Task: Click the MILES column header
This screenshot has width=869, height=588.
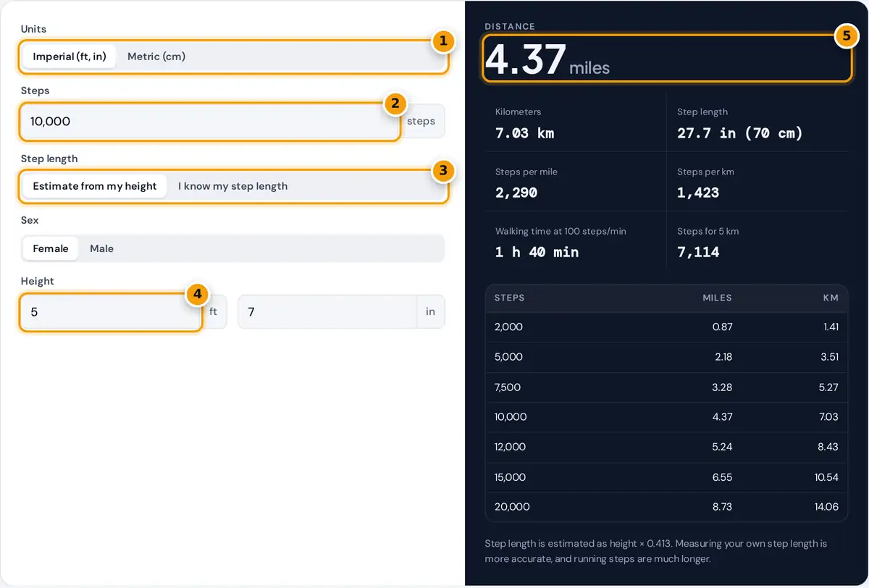Action: 717,298
